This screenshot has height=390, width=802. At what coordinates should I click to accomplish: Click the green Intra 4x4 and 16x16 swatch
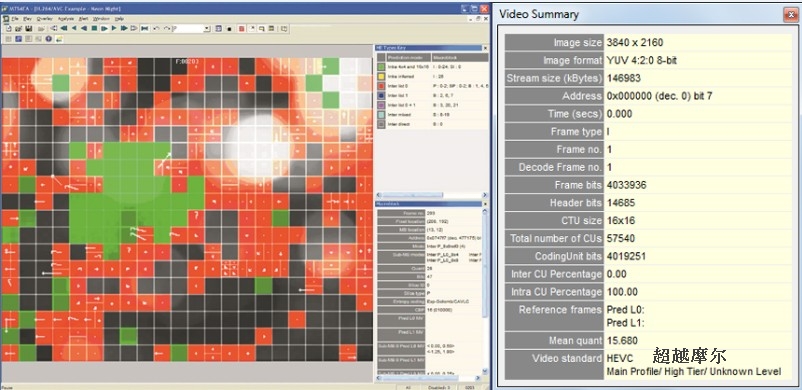[382, 67]
